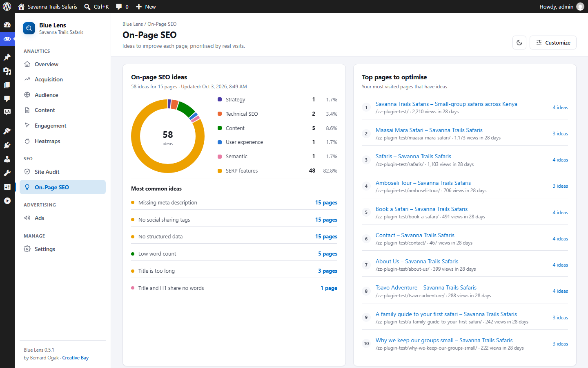
Task: Open "5 pages" for Low word count
Action: click(x=328, y=254)
